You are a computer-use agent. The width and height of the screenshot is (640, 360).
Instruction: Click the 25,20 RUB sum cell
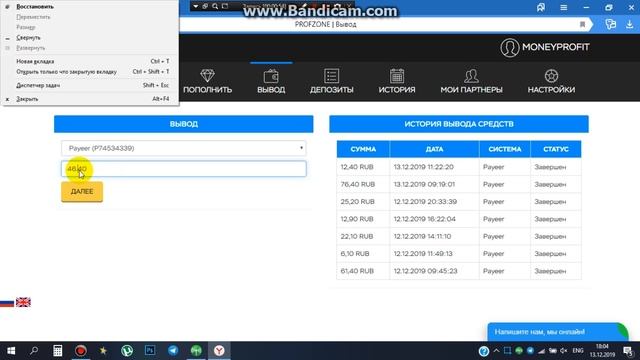[363, 202]
